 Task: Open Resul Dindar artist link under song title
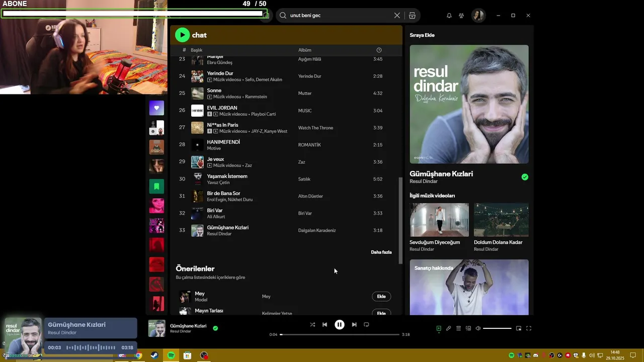click(423, 182)
